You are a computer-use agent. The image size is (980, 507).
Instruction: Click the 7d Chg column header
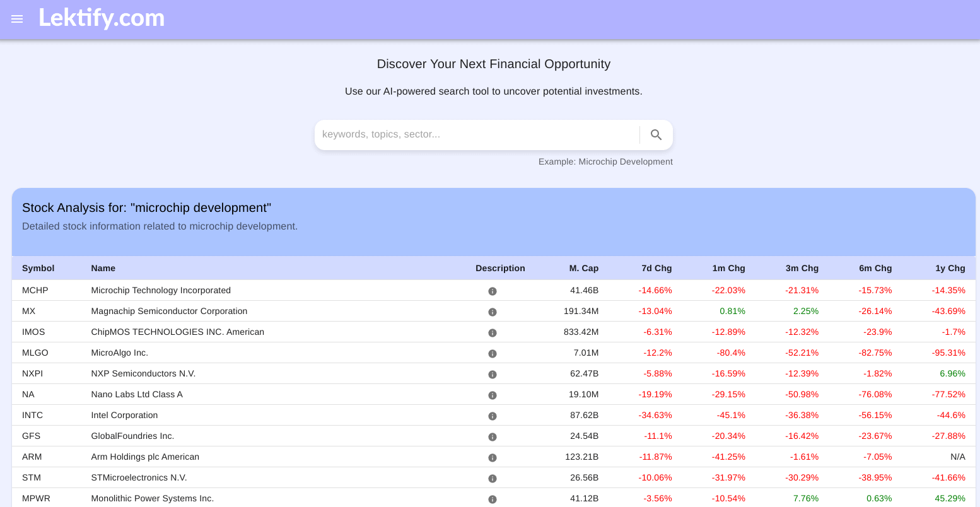pyautogui.click(x=656, y=268)
